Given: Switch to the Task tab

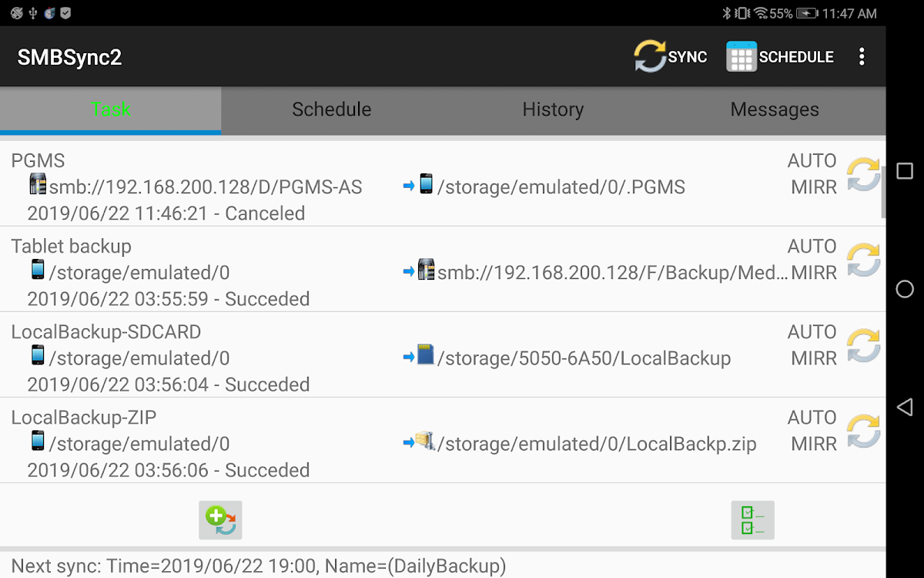Looking at the screenshot, I should point(111,109).
